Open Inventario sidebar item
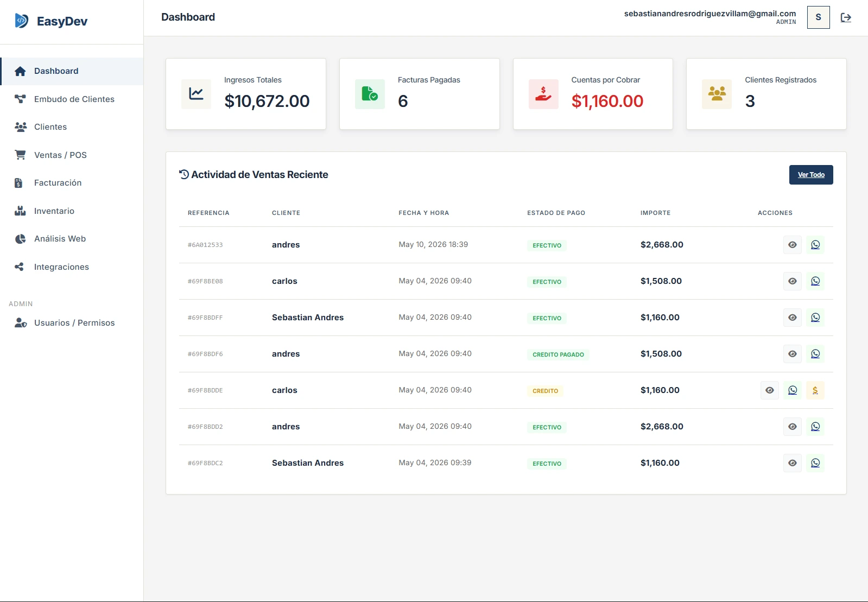Image resolution: width=868 pixels, height=602 pixels. point(72,211)
